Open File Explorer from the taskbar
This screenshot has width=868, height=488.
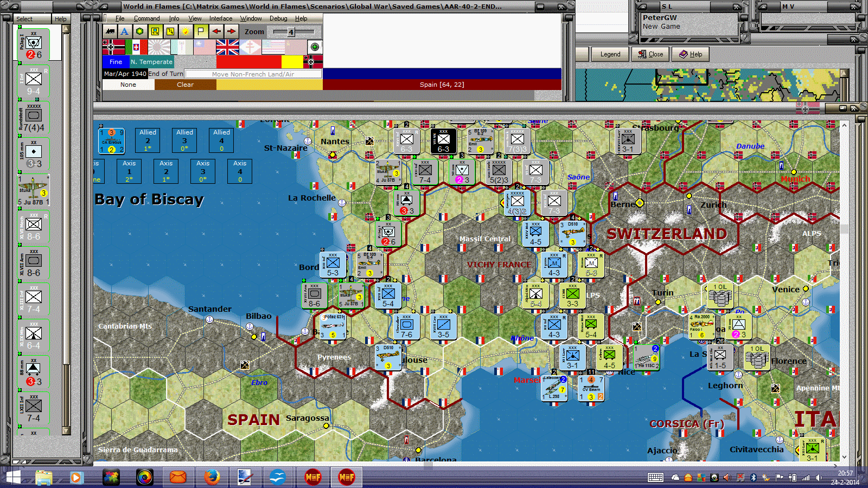point(44,477)
